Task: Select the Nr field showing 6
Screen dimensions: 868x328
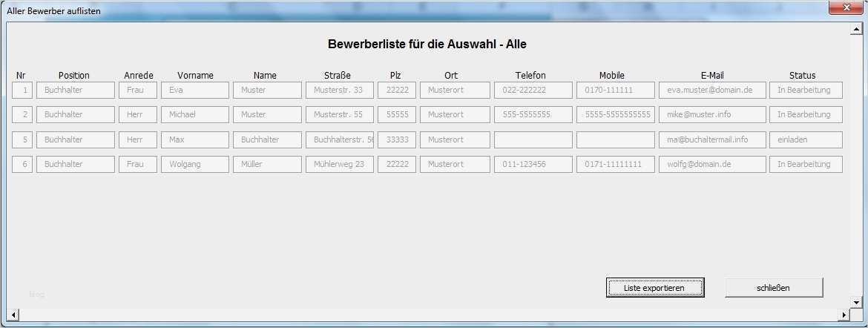Action: (22, 164)
